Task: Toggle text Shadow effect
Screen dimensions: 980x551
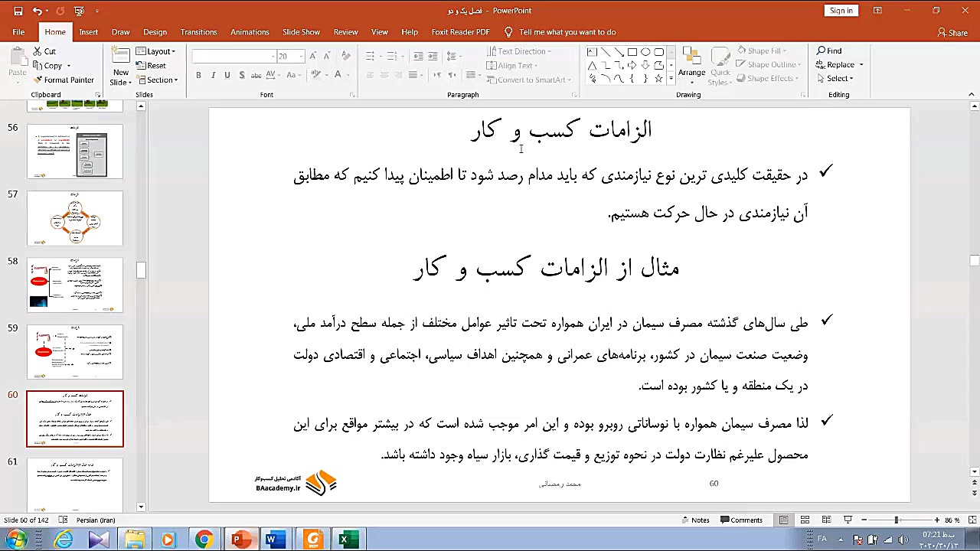Action: (242, 75)
